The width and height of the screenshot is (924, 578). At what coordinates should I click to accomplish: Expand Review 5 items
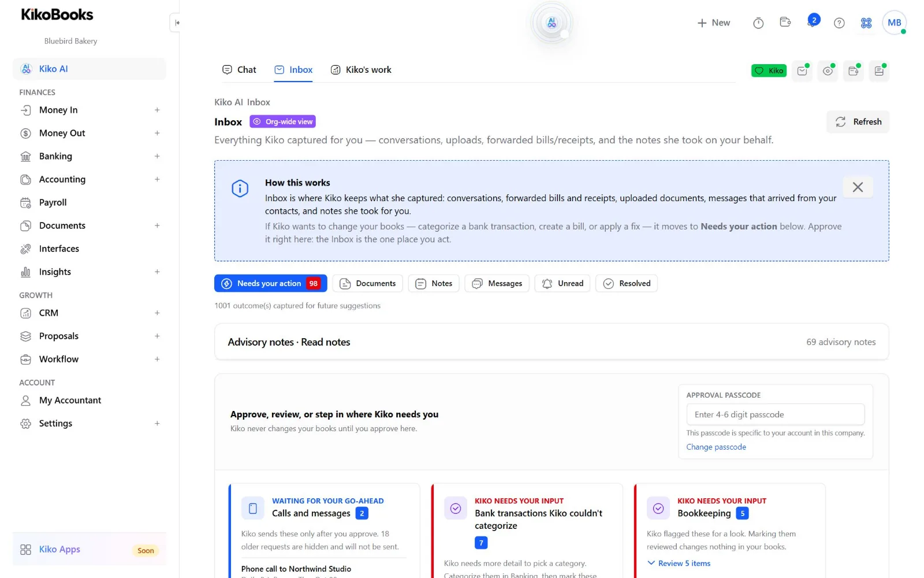pyautogui.click(x=679, y=563)
